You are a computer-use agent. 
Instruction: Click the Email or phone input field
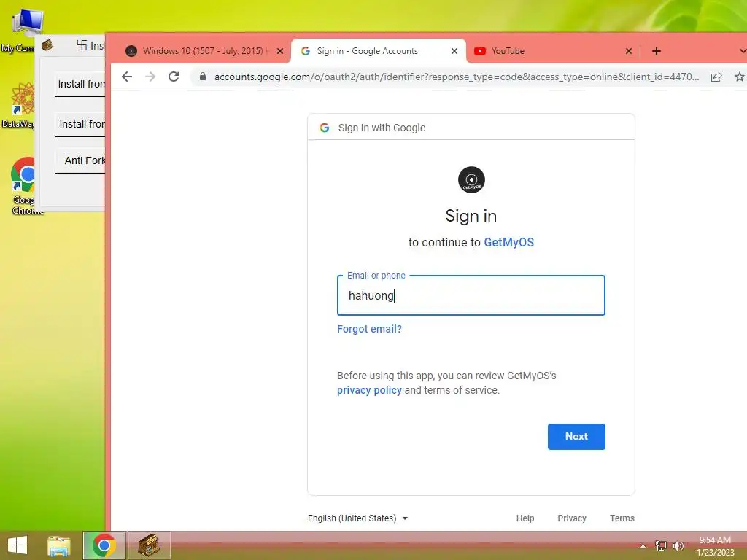pyautogui.click(x=471, y=295)
